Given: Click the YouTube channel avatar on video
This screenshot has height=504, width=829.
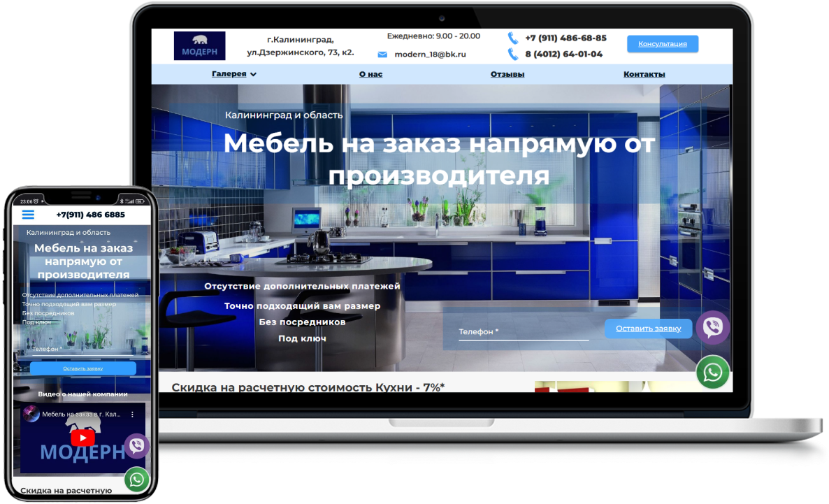Looking at the screenshot, I should point(31,415).
